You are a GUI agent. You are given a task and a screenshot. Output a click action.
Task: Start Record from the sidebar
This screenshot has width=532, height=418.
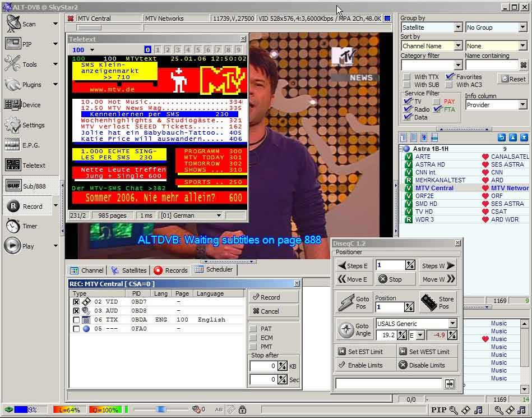point(29,206)
